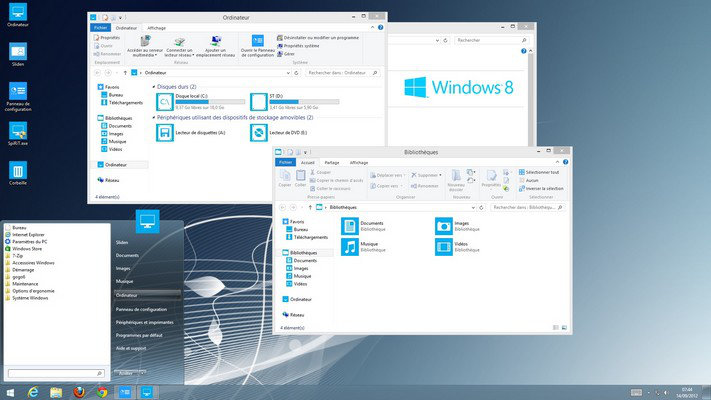Click Inverser la sélection
711x400 pixels.
point(541,189)
